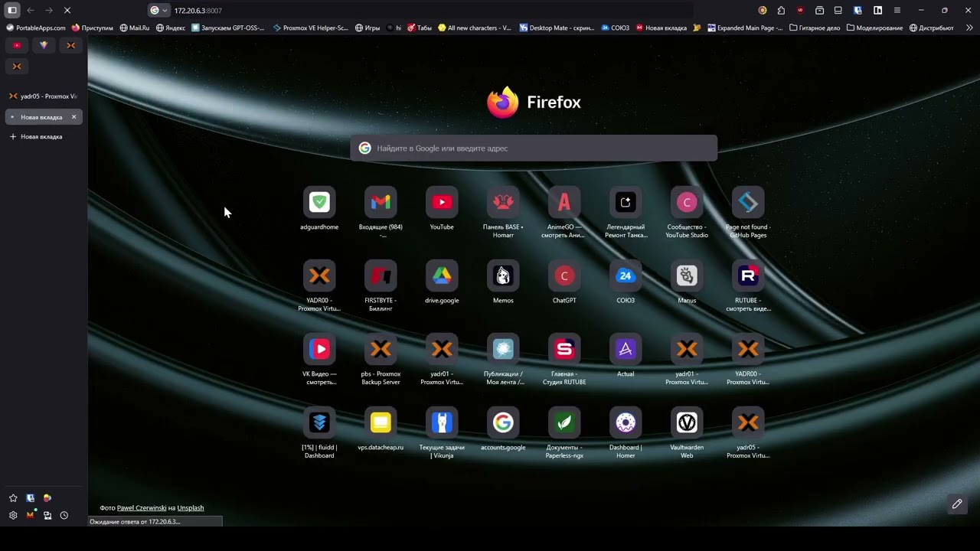Image resolution: width=980 pixels, height=551 pixels.
Task: Switch to the pinned YouTube tab
Action: [x=17, y=45]
